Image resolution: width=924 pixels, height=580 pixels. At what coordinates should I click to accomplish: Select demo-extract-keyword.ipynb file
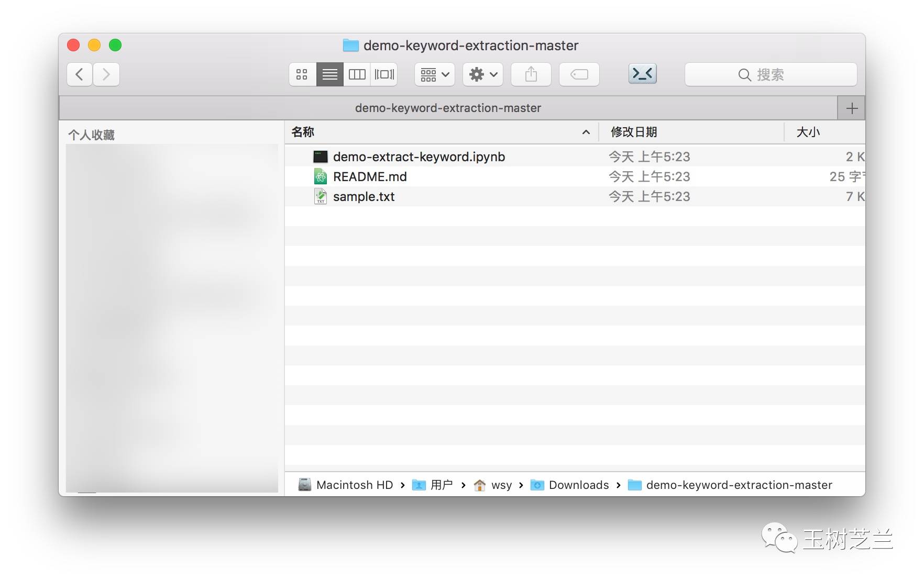(x=575, y=157)
